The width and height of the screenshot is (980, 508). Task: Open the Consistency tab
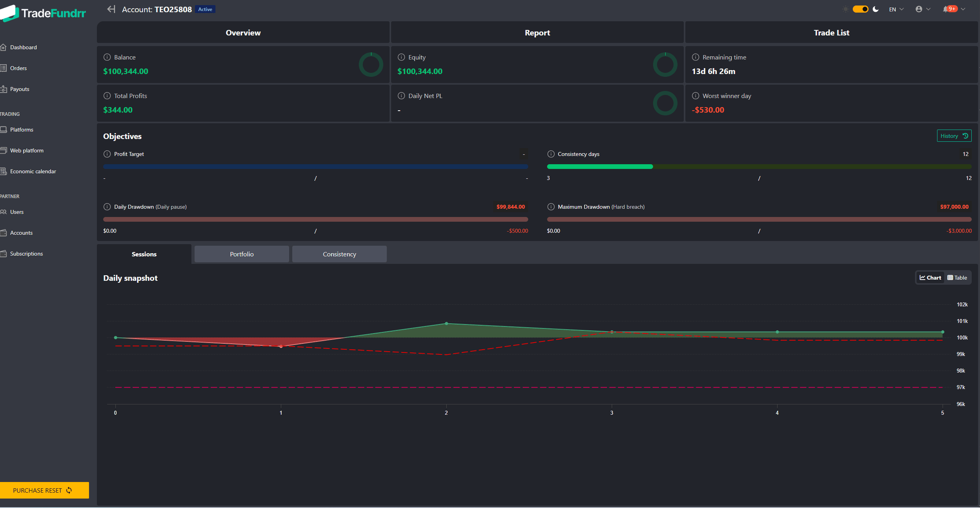(339, 254)
